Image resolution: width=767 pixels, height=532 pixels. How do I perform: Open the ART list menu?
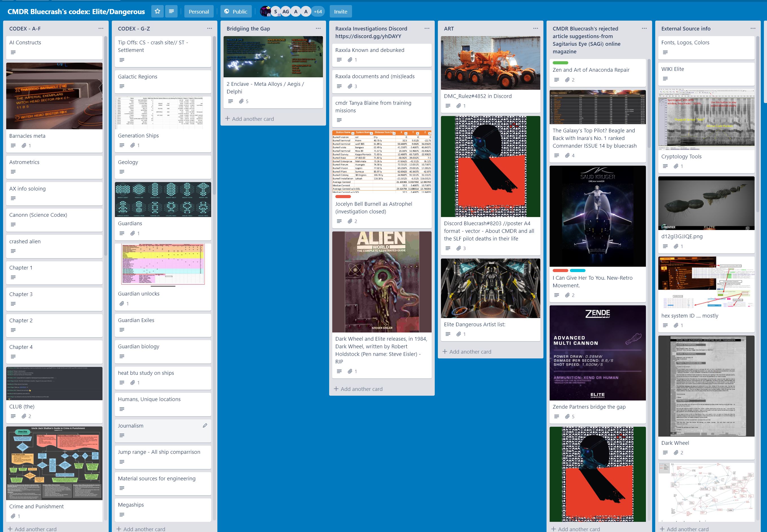535,28
